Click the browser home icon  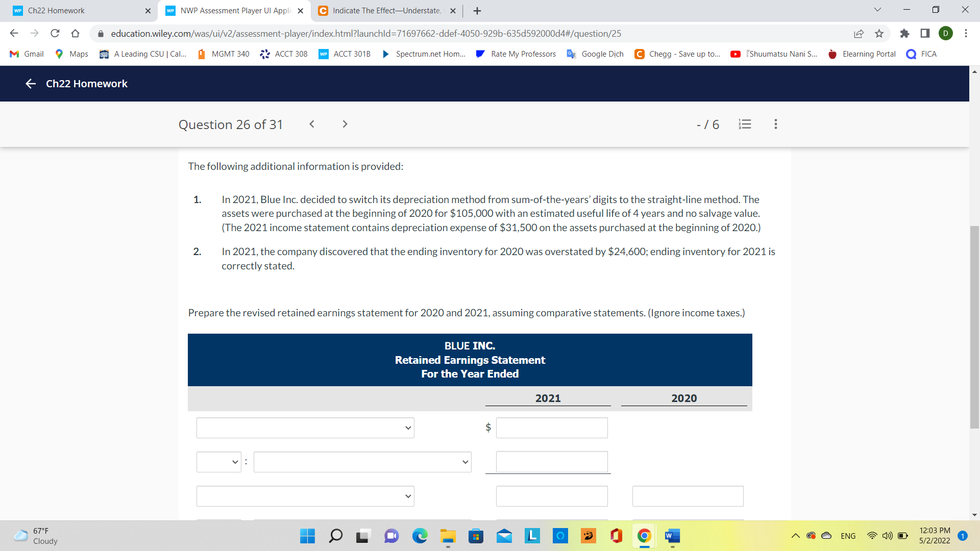tap(76, 33)
